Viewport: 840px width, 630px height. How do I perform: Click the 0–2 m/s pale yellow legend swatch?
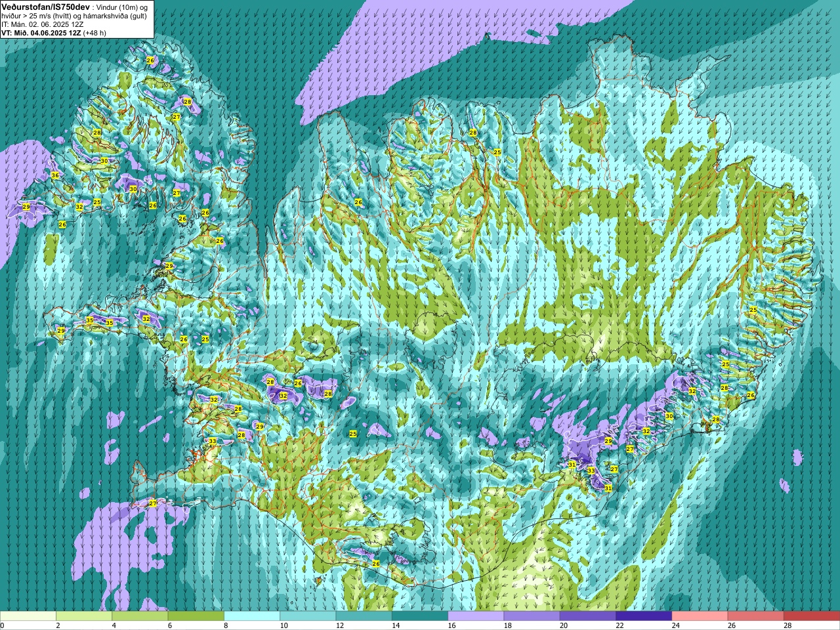pyautogui.click(x=28, y=616)
